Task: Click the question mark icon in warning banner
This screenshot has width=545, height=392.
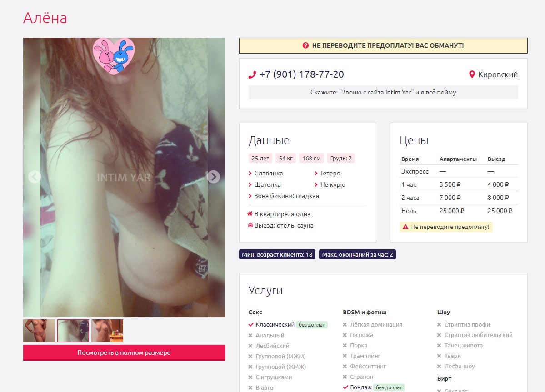Action: pos(306,45)
